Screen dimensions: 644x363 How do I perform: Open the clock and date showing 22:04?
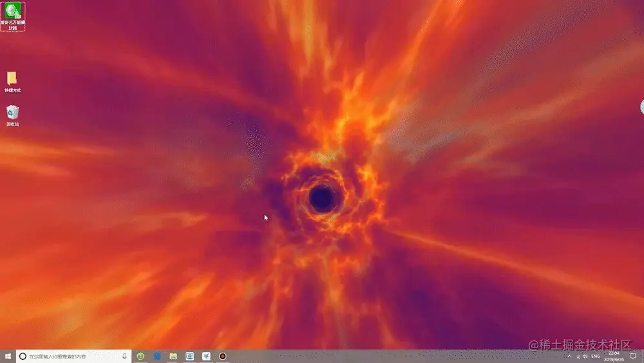coord(614,357)
